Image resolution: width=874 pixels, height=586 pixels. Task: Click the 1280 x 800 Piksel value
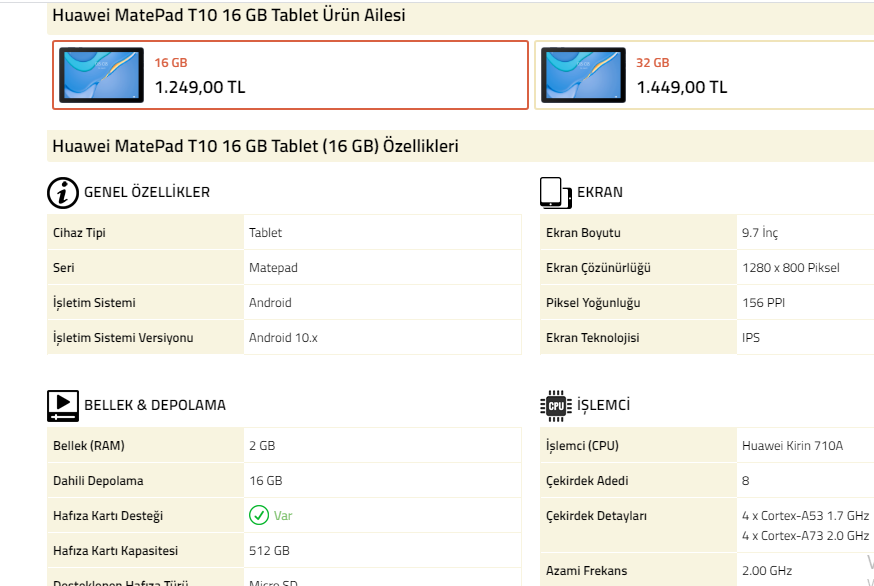point(790,268)
